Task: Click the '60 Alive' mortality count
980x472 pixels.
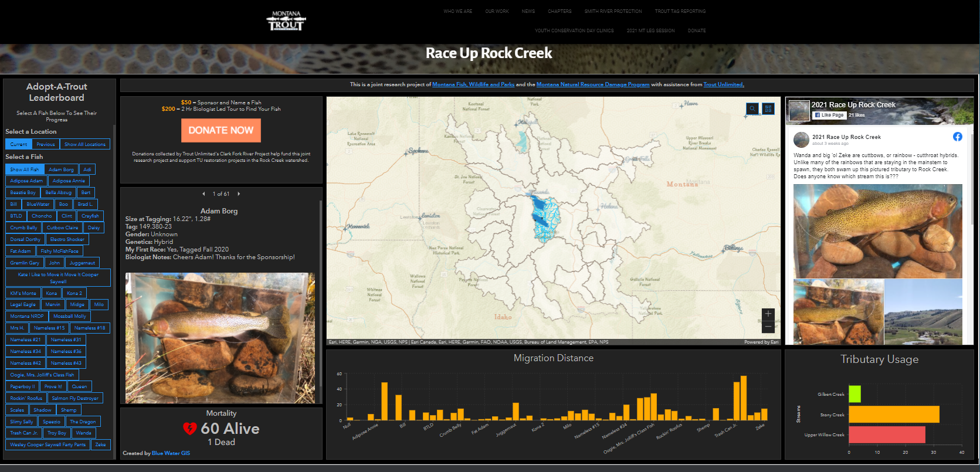Action: 230,429
